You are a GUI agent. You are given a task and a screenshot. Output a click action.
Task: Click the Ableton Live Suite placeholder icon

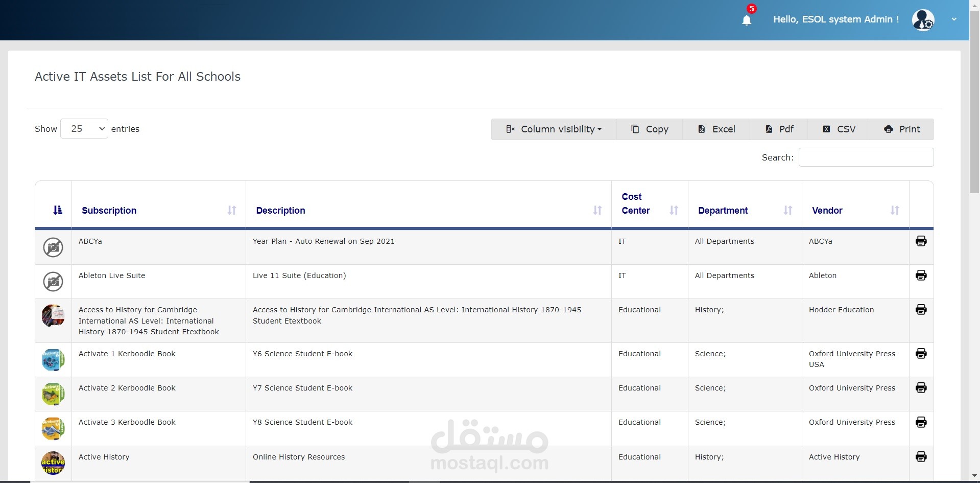pyautogui.click(x=53, y=282)
